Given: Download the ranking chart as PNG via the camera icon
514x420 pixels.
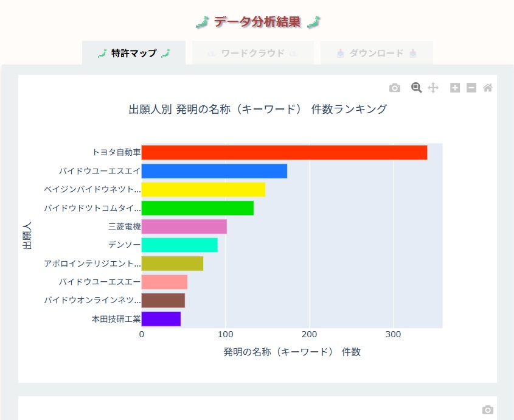Looking at the screenshot, I should tap(395, 88).
